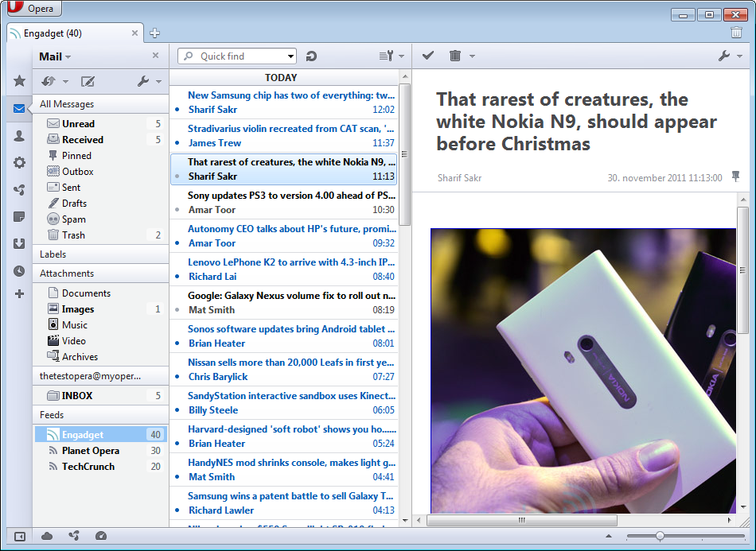Image resolution: width=756 pixels, height=551 pixels.
Task: Toggle panels with status bar panel icon
Action: pyautogui.click(x=20, y=537)
